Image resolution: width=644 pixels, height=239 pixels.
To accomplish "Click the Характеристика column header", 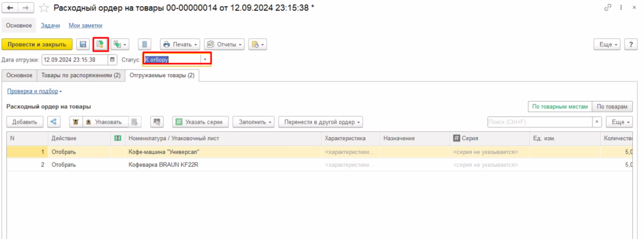I will tap(350, 138).
